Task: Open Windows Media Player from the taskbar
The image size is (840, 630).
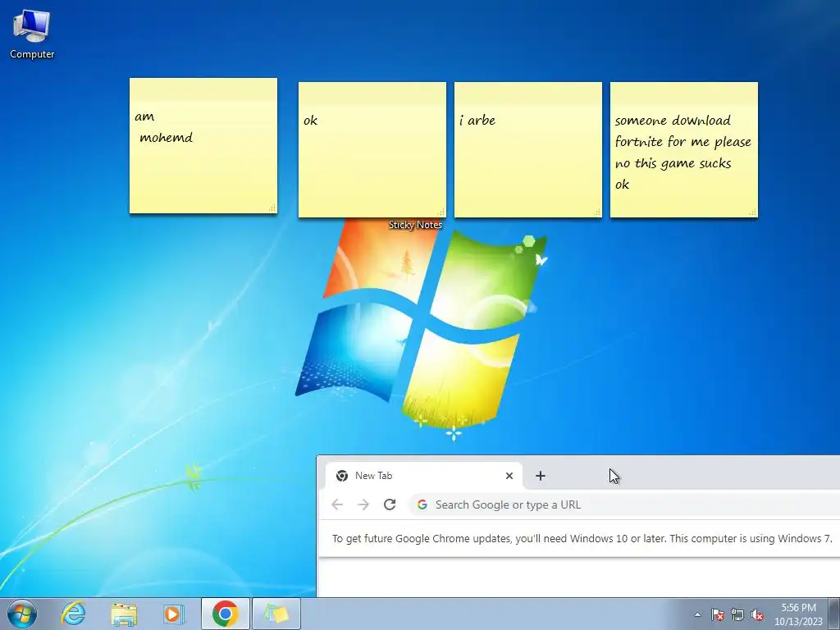Action: click(174, 614)
